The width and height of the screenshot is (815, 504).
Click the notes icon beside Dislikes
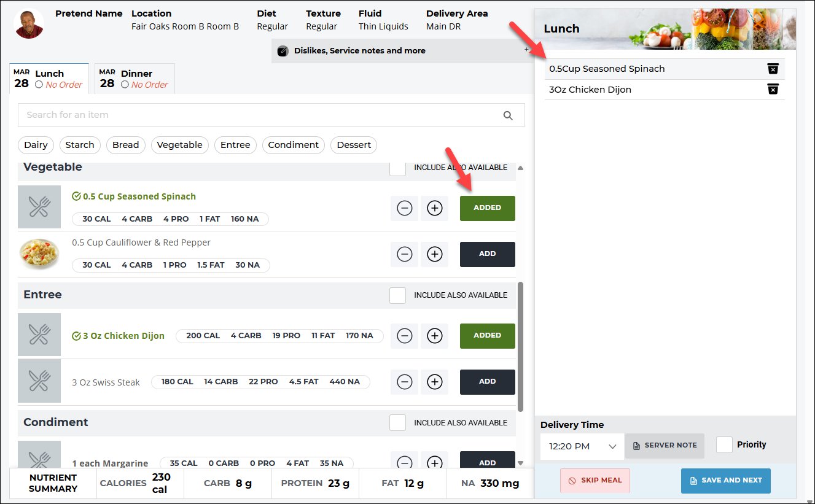point(283,51)
